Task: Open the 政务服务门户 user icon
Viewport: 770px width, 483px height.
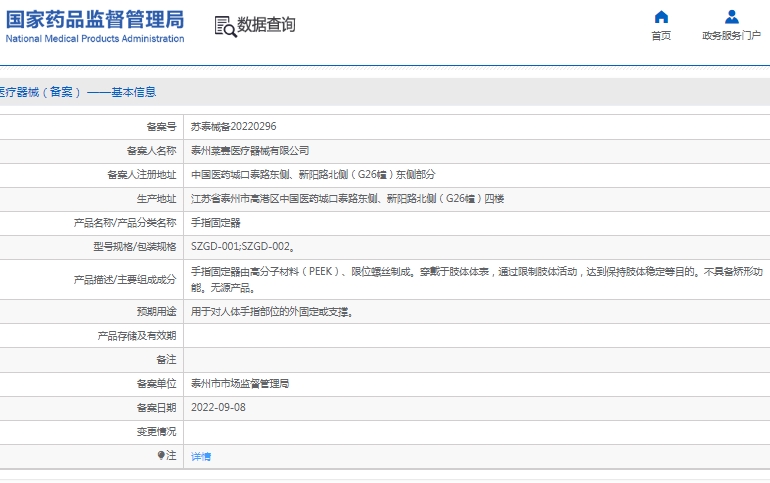Action: [731, 17]
